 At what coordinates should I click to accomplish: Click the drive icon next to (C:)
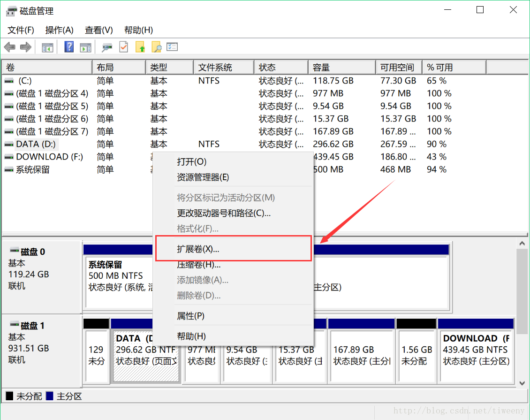point(9,81)
